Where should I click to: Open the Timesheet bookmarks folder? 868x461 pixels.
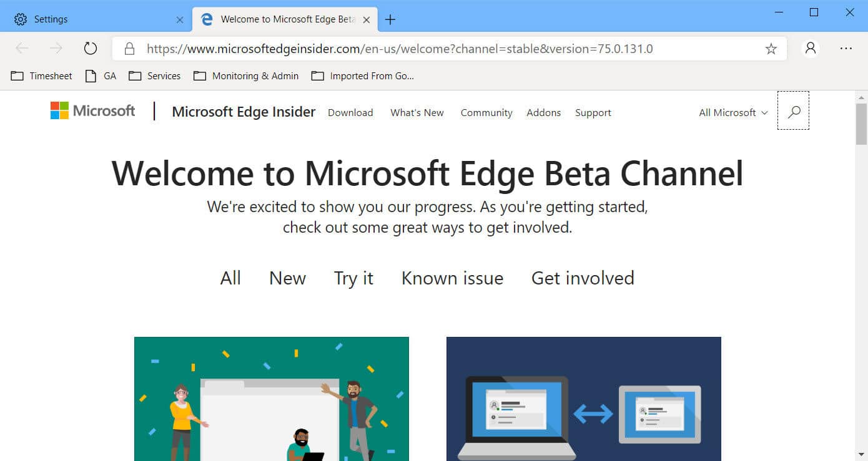pos(41,75)
